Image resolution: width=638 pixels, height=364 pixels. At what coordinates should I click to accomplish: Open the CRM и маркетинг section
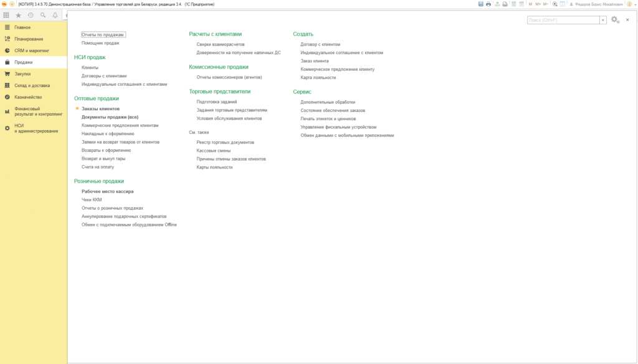(x=34, y=51)
